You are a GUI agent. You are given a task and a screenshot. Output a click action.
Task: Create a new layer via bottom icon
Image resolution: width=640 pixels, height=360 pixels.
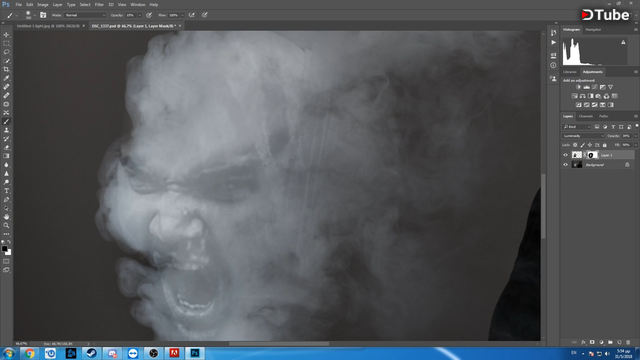tap(619, 342)
